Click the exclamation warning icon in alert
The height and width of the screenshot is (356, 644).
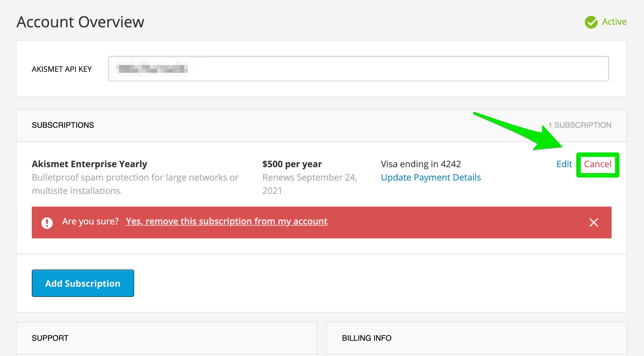click(x=47, y=222)
